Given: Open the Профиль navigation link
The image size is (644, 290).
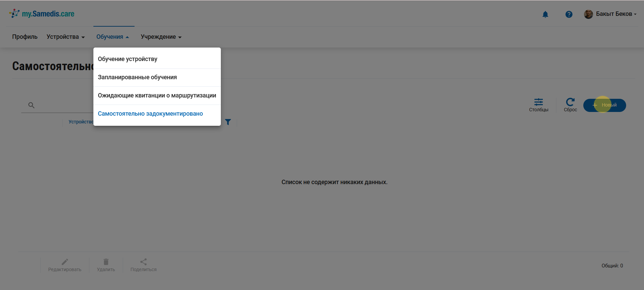Looking at the screenshot, I should 25,37.
